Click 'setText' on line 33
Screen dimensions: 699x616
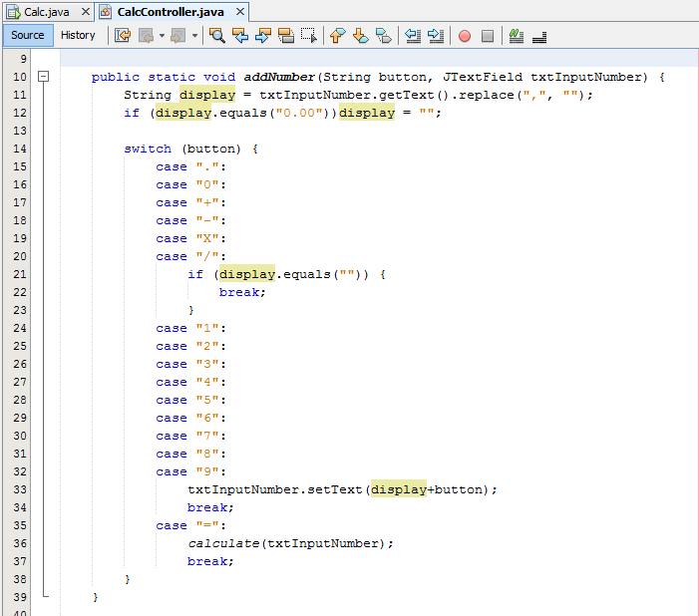(335, 489)
